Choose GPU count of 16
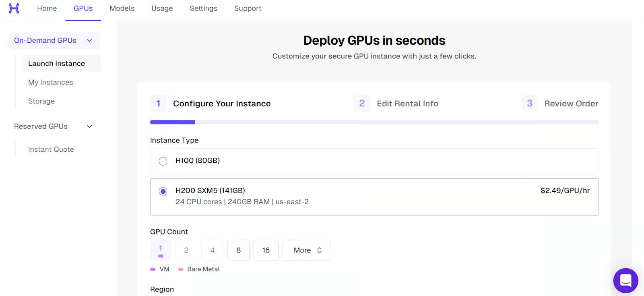This screenshot has width=644, height=296. pos(266,250)
